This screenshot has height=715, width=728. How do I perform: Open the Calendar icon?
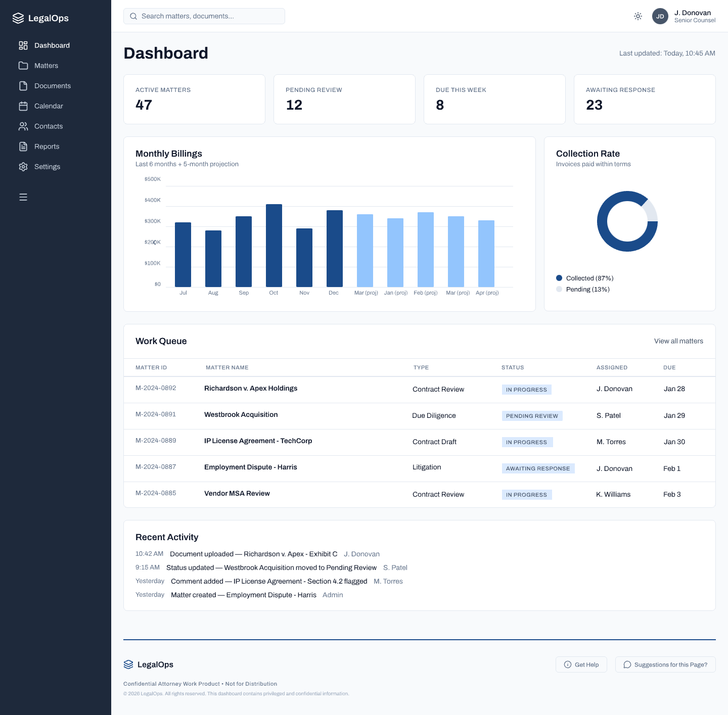tap(23, 106)
